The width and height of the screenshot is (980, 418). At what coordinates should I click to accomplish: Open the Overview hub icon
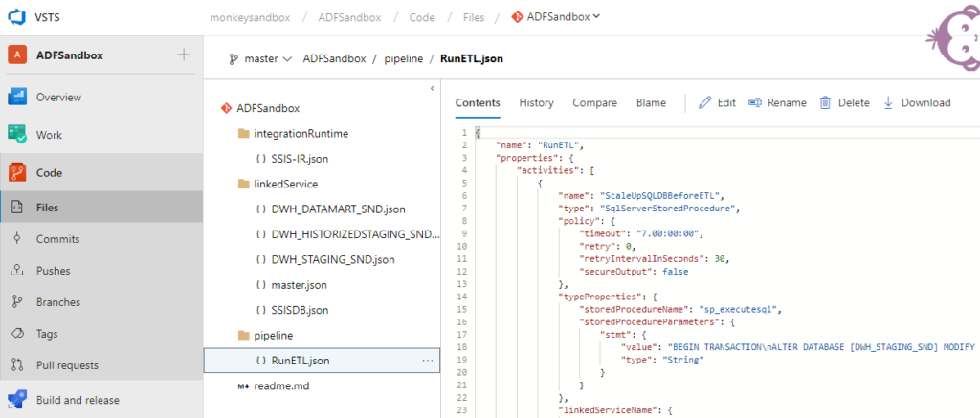pyautogui.click(x=17, y=97)
